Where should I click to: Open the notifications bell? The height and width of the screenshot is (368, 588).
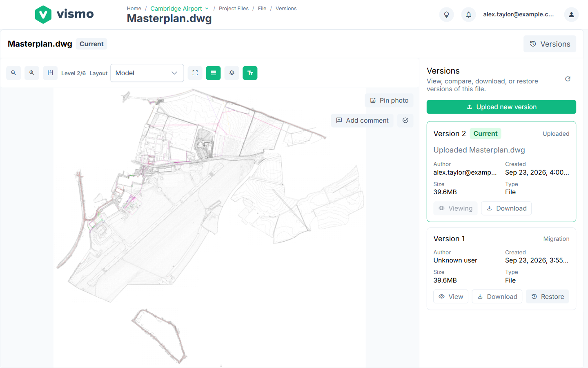tap(468, 14)
